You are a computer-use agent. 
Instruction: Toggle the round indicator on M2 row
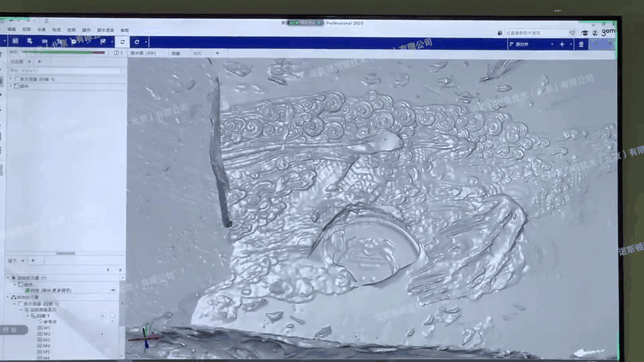[x=103, y=333]
